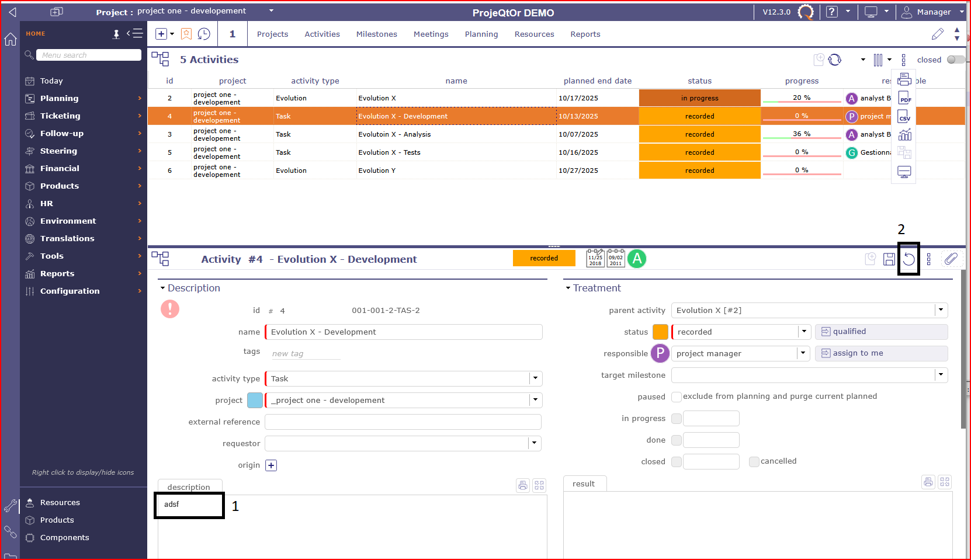This screenshot has width=971, height=560.
Task: Export the list to PDF
Action: pos(904,98)
